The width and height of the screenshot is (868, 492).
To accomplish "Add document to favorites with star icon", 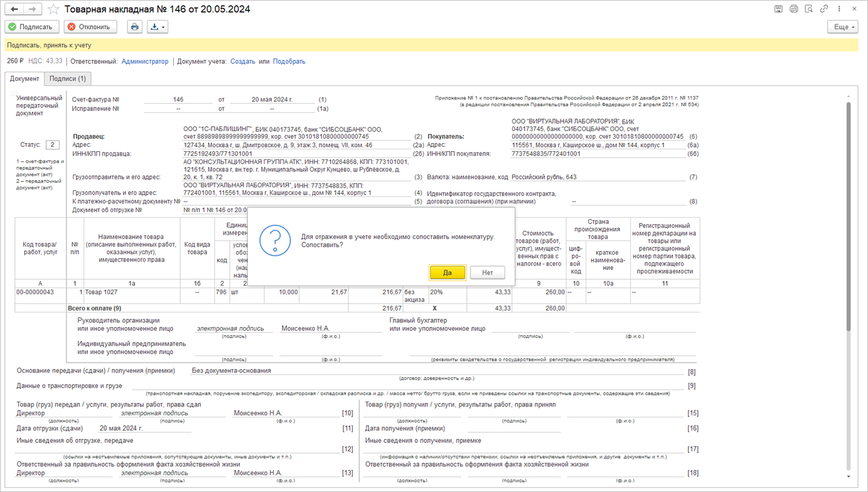I will 54,9.
